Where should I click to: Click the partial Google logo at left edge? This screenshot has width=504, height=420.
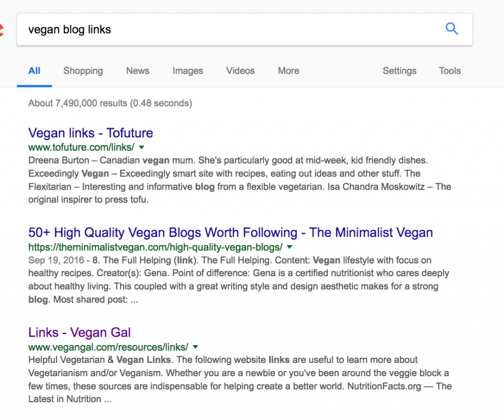1,30
